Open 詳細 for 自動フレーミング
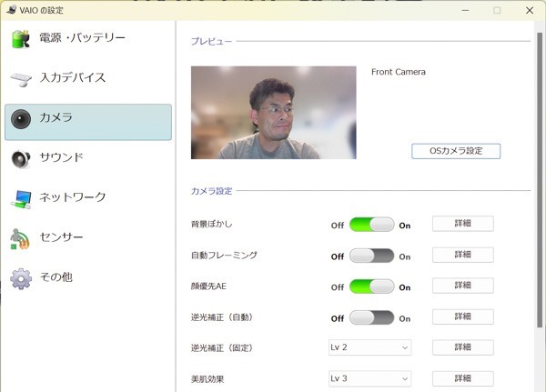546x392 pixels. click(463, 255)
